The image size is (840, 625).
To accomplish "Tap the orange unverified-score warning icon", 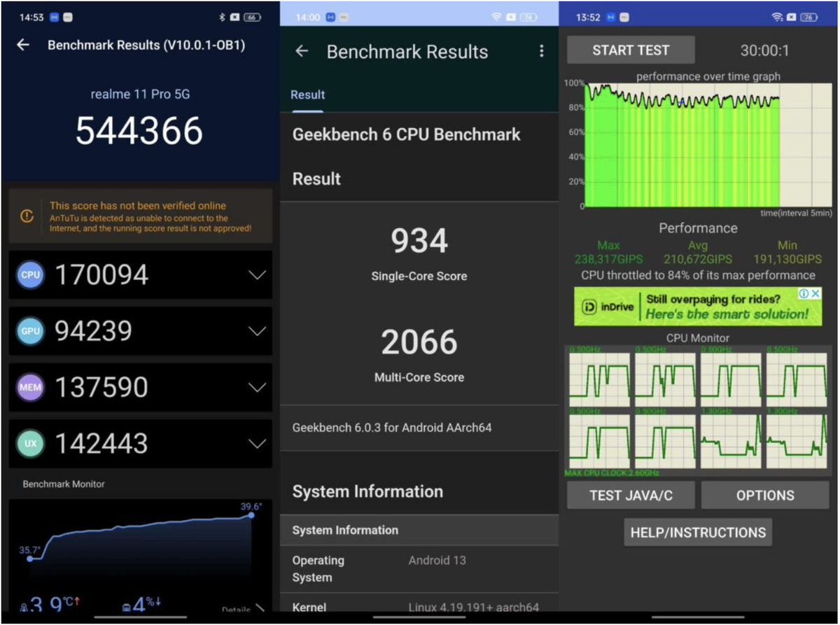I will [x=27, y=216].
